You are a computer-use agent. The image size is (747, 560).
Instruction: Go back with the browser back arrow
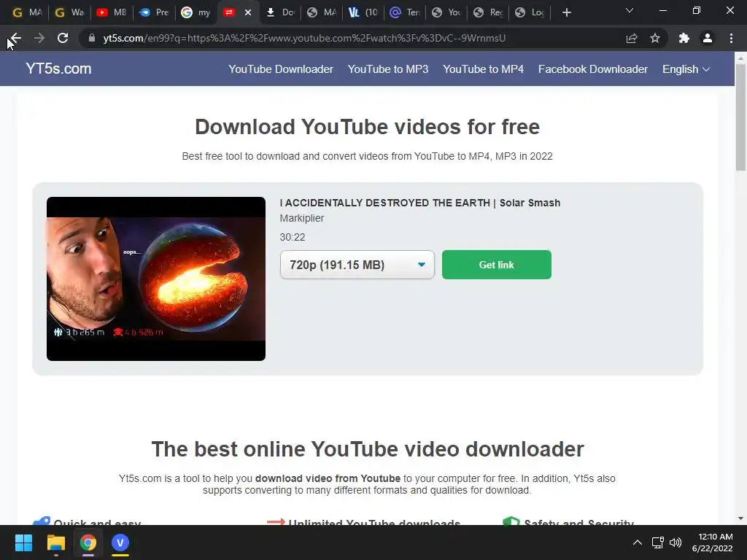15,38
